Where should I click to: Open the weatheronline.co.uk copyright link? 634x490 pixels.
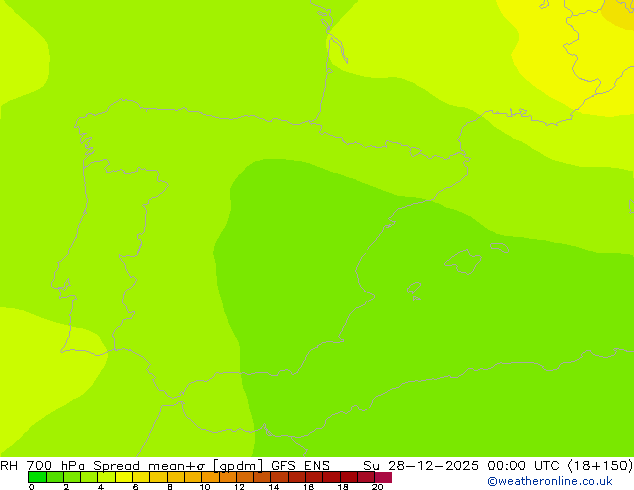point(550,481)
